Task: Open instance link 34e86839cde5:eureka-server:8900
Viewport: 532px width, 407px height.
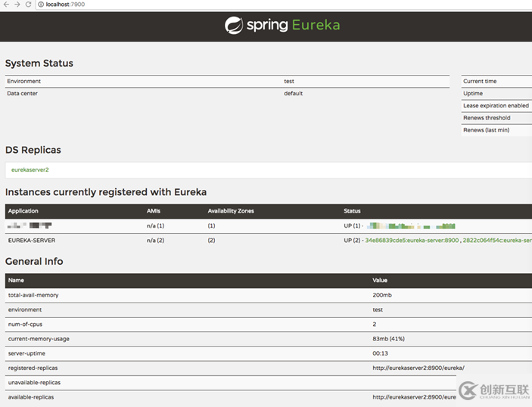Action: [x=412, y=240]
